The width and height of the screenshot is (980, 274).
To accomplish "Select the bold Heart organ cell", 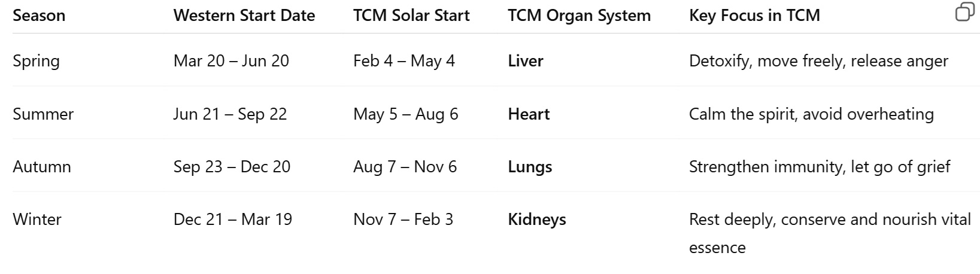I will (529, 114).
